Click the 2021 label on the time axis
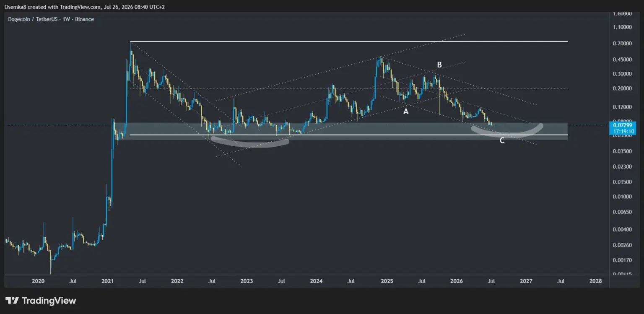This screenshot has height=314, width=644. (108, 281)
